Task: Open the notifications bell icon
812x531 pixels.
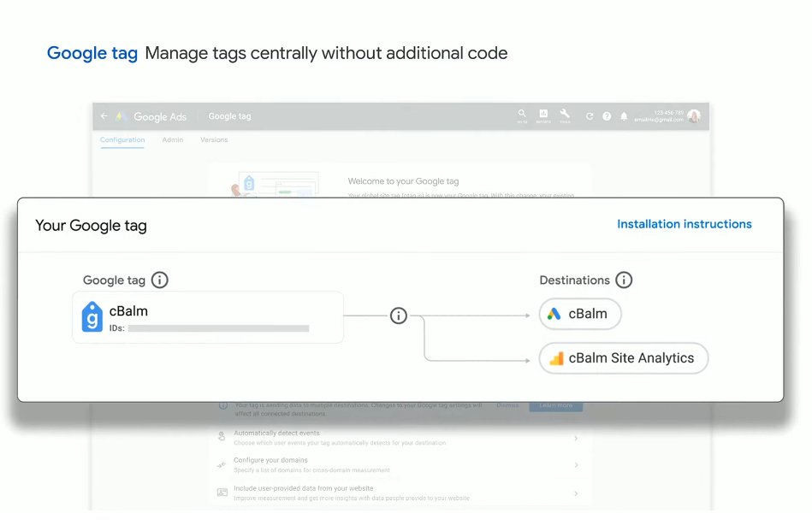Action: point(624,116)
